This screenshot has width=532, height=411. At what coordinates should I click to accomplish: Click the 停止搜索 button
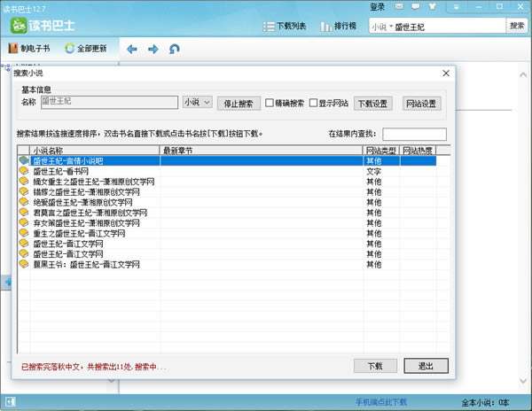(x=239, y=104)
